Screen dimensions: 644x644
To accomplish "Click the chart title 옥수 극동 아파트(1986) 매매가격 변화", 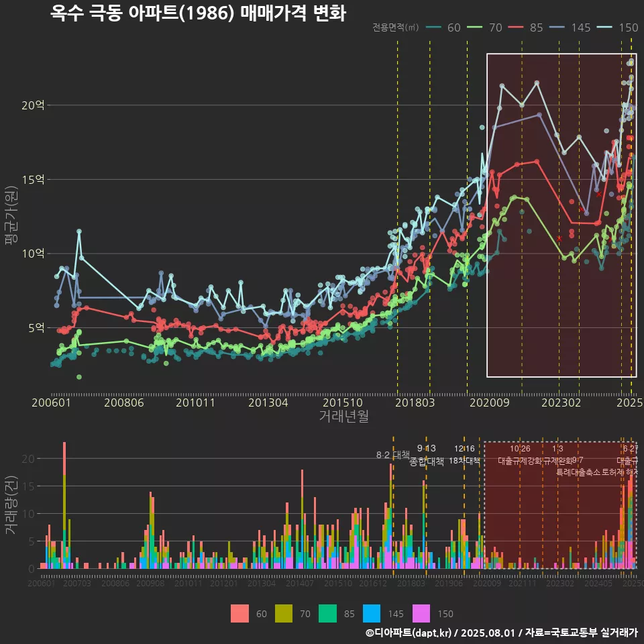I will pos(198,13).
